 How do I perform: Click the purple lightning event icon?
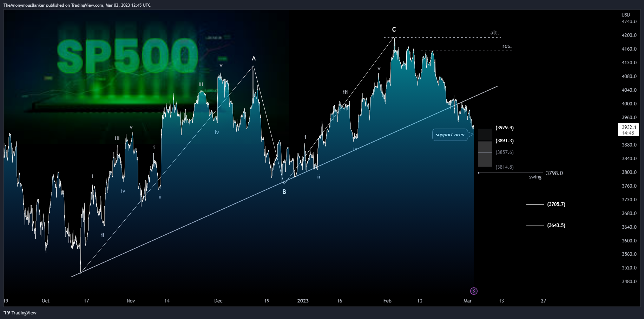pyautogui.click(x=474, y=291)
